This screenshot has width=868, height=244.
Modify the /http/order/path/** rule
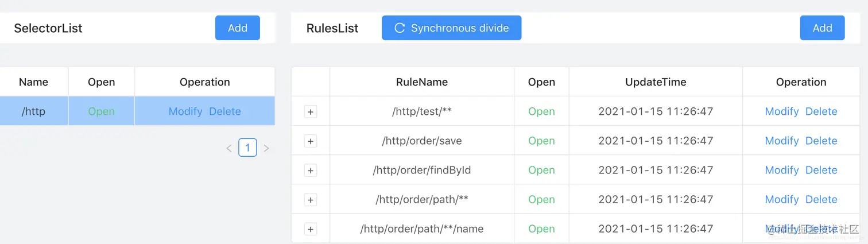coord(782,199)
